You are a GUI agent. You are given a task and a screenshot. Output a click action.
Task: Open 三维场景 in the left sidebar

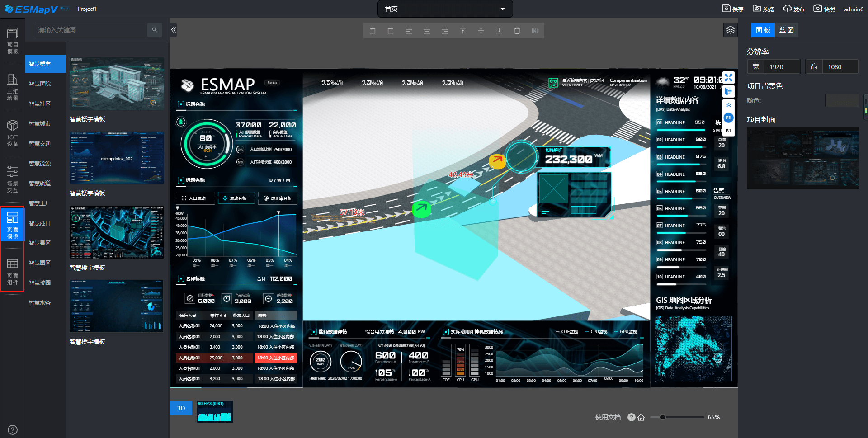pos(13,87)
